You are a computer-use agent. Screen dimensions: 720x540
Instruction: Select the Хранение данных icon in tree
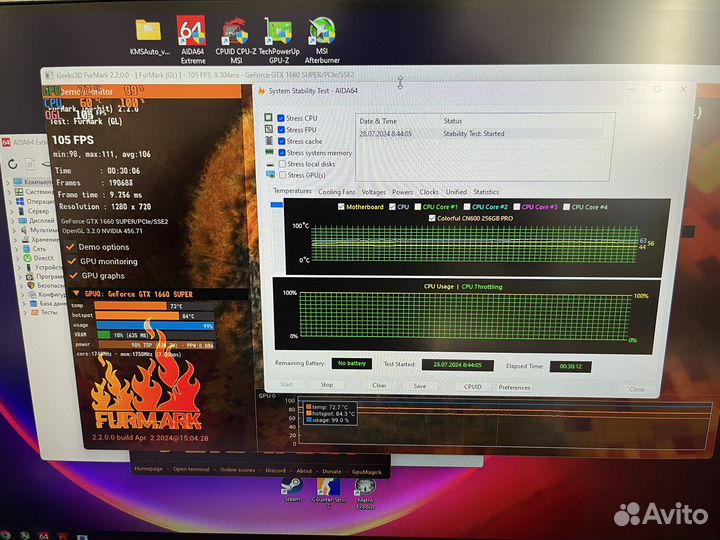(x=25, y=239)
